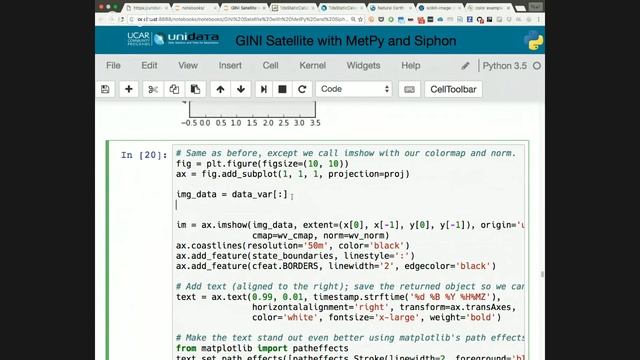
Task: Click the browser address bar URL
Action: (x=241, y=19)
